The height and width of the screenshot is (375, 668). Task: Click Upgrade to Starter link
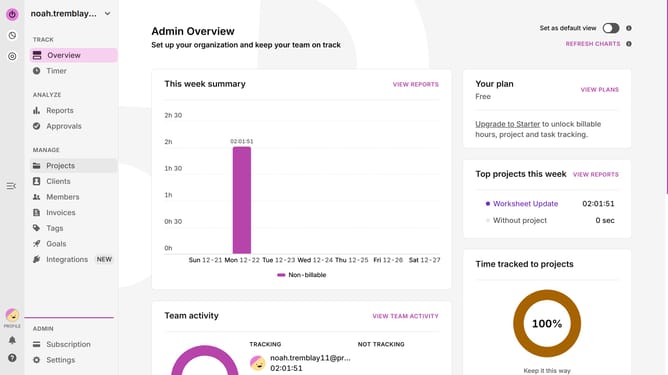[507, 124]
